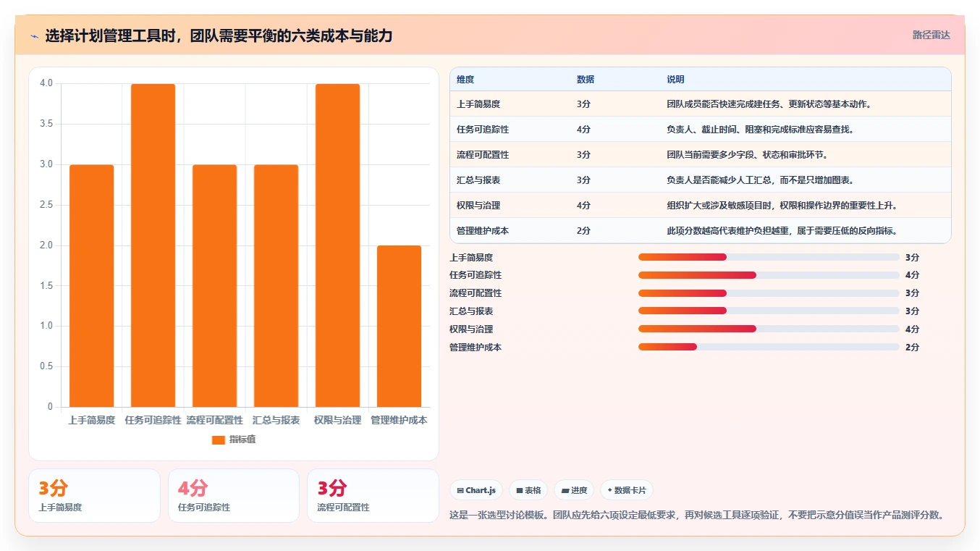Select the 数据卡片 chip
Image resolution: width=980 pixels, height=551 pixels.
tap(627, 490)
